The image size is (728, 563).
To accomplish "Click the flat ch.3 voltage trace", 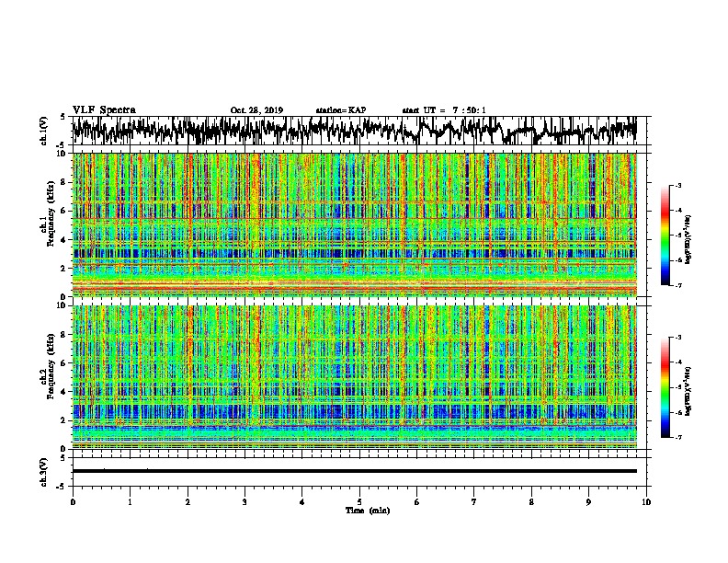I will click(x=355, y=471).
